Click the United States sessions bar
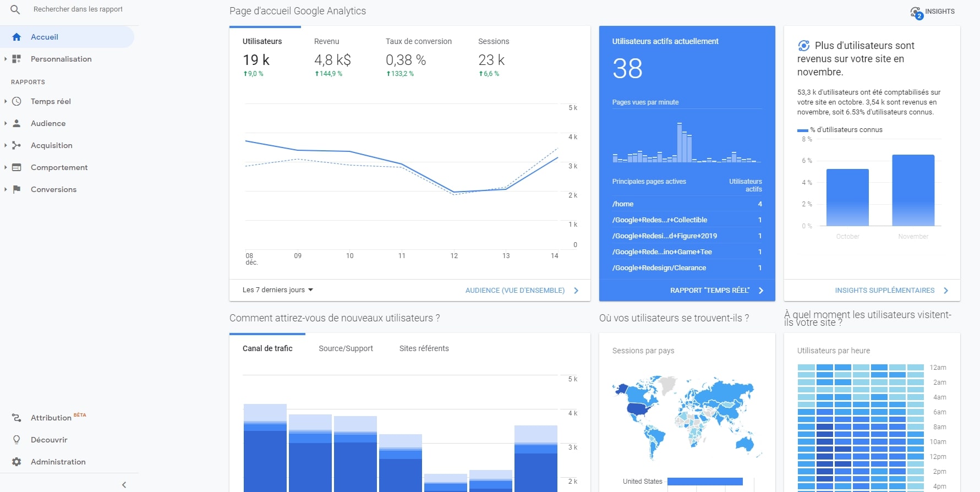 click(x=705, y=482)
